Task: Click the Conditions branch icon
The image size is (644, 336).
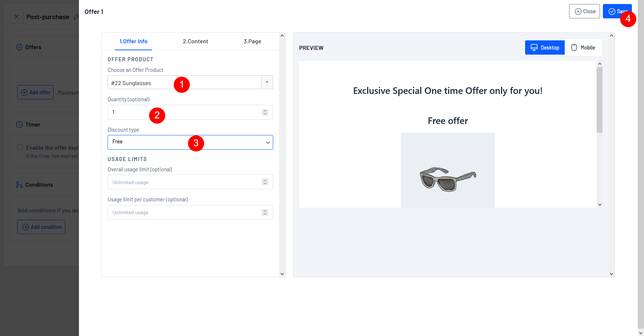Action: pos(19,185)
